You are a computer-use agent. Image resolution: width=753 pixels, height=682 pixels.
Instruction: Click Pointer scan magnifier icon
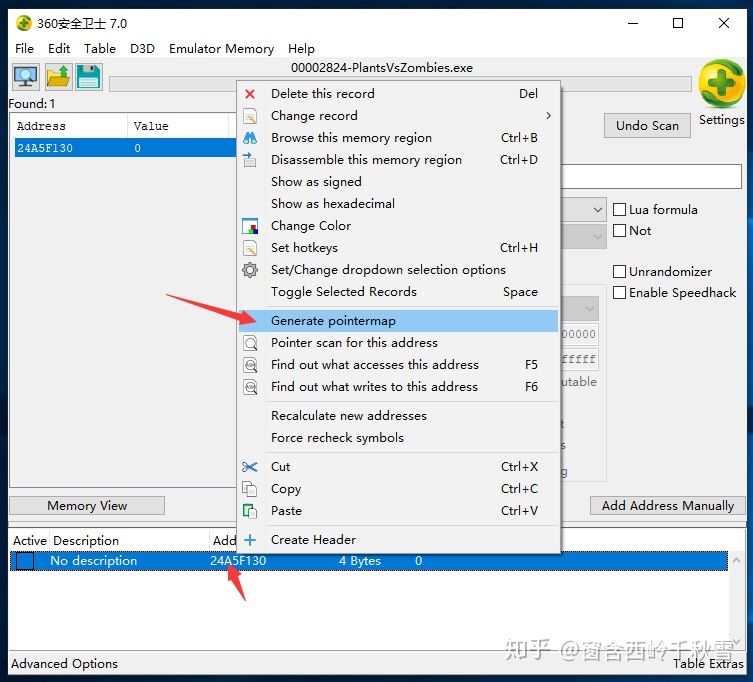pos(250,343)
